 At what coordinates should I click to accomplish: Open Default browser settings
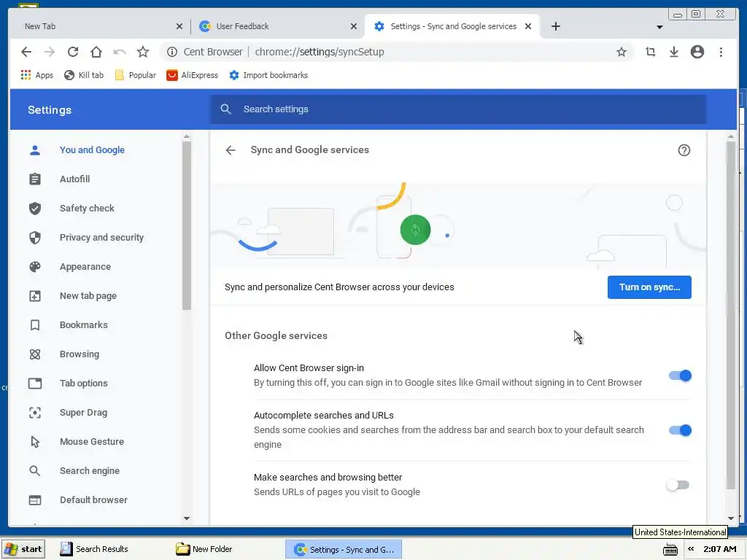point(93,500)
